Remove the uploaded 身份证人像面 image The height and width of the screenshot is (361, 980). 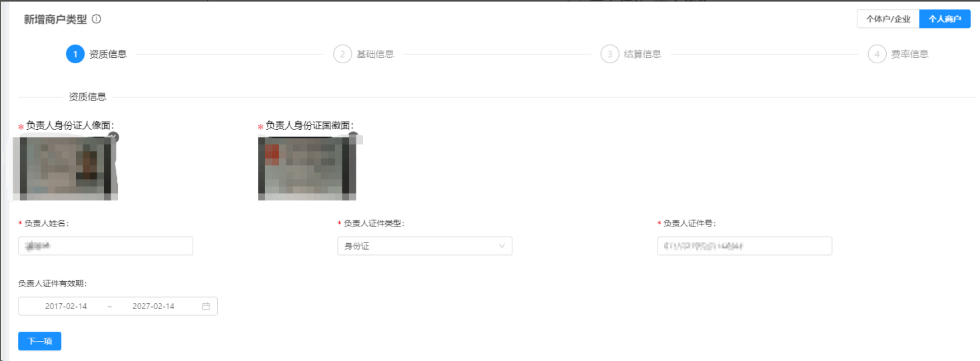(x=113, y=137)
